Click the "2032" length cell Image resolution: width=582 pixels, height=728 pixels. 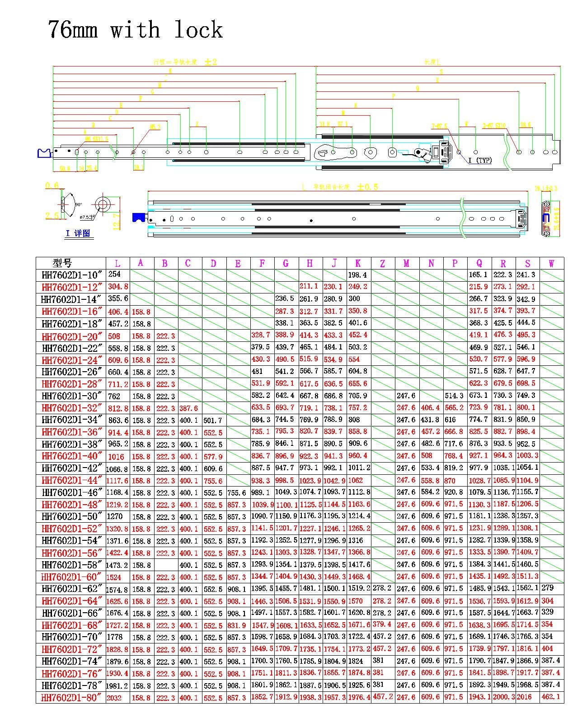click(x=114, y=698)
